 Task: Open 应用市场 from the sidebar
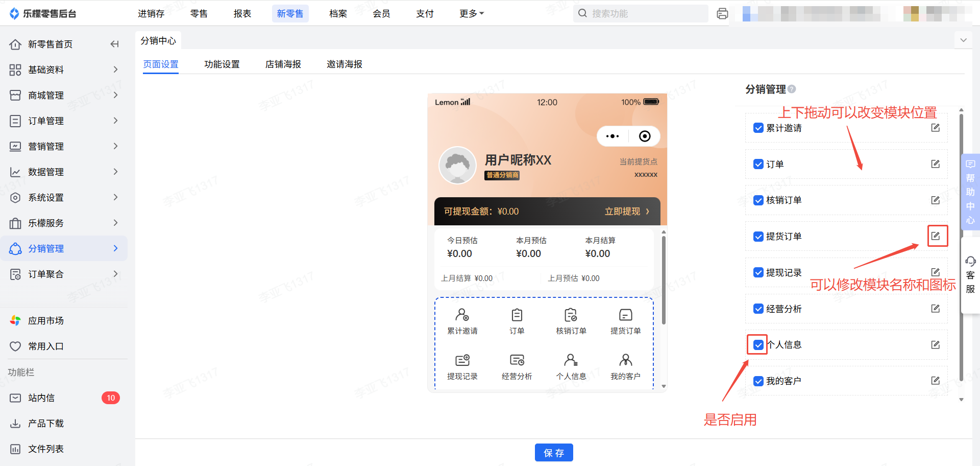[x=46, y=321]
